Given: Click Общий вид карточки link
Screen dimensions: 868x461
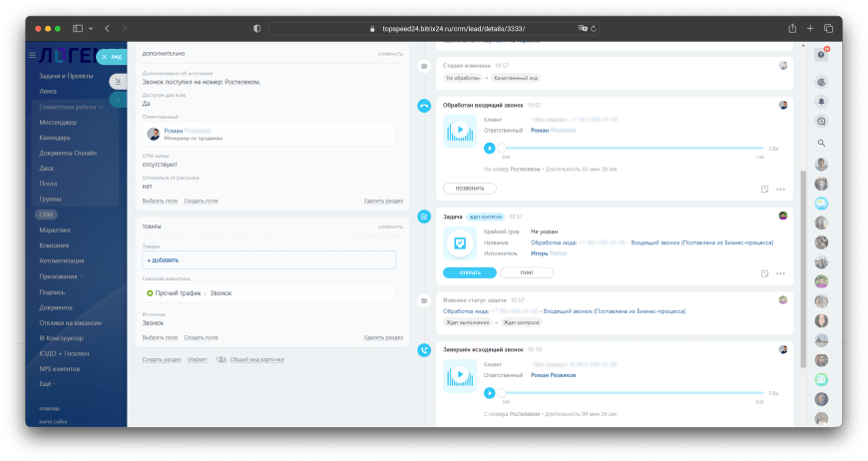Looking at the screenshot, I should [x=256, y=360].
